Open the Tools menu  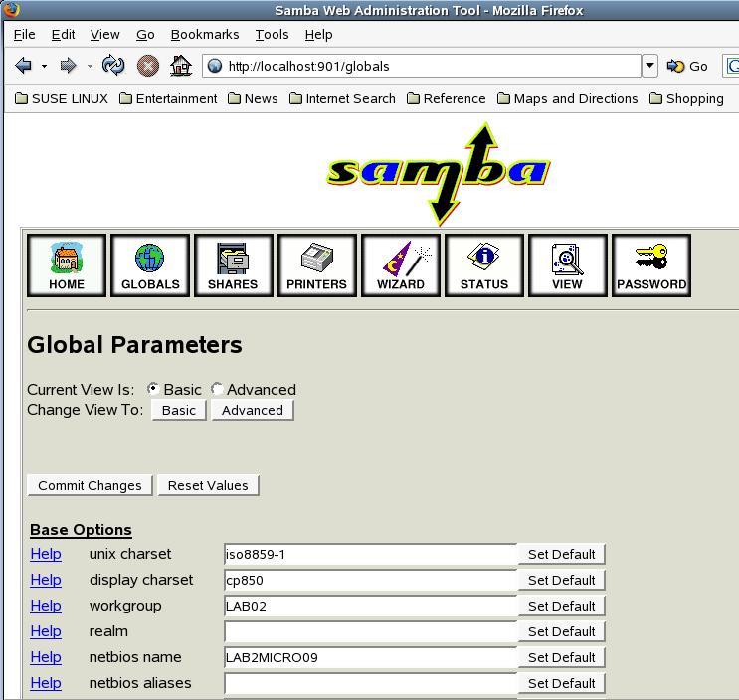click(272, 35)
